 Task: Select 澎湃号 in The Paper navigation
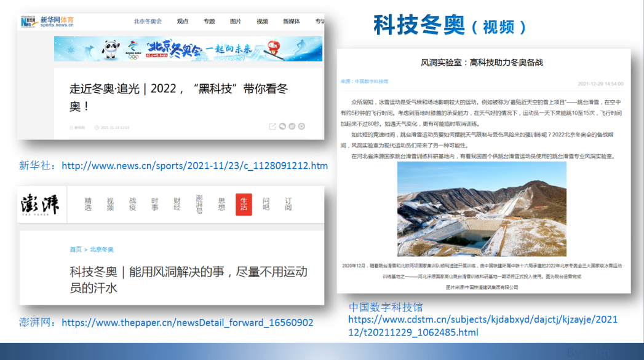click(199, 204)
